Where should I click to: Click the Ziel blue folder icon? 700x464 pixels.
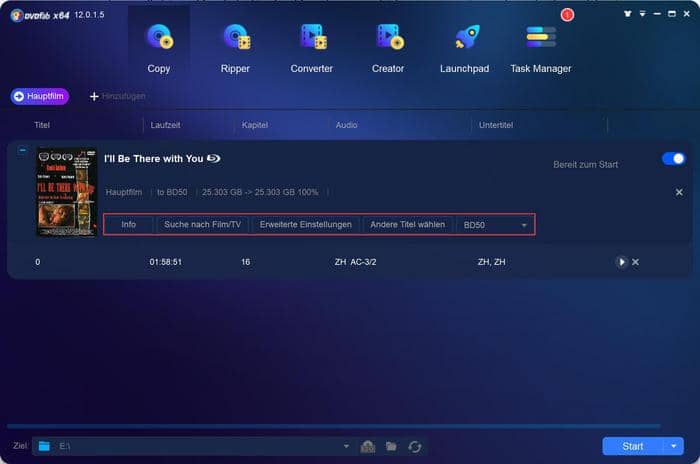pos(44,446)
